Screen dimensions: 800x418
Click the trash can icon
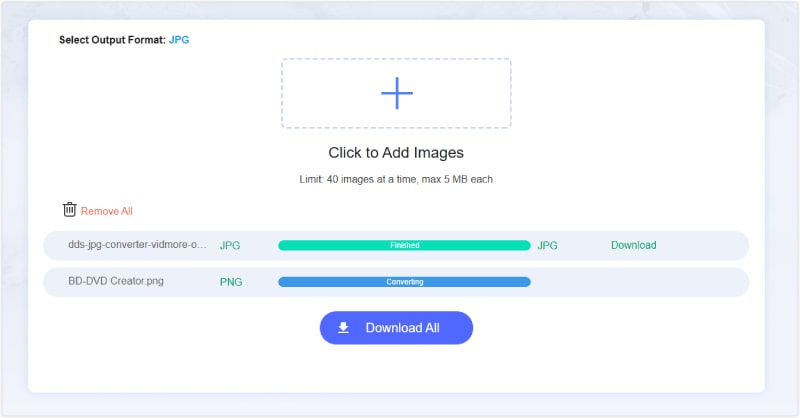point(69,210)
